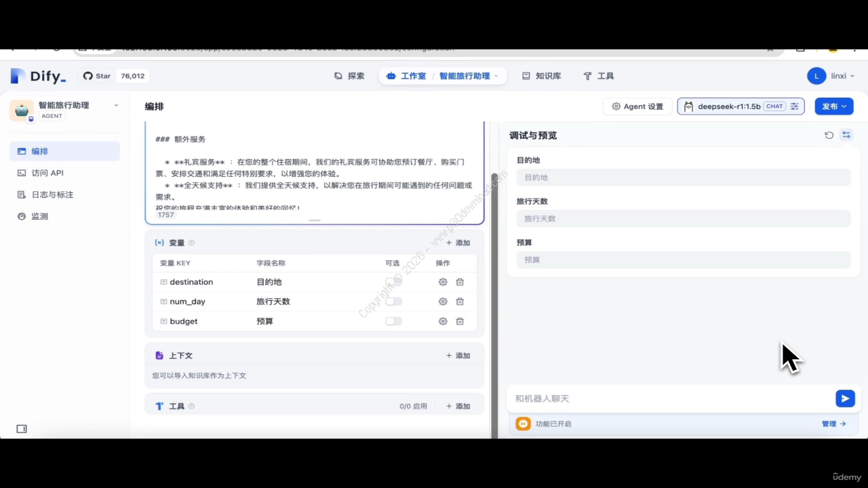Expand the 智能旅行助理 app dropdown in sidebar
The width and height of the screenshot is (868, 488).
click(x=116, y=105)
